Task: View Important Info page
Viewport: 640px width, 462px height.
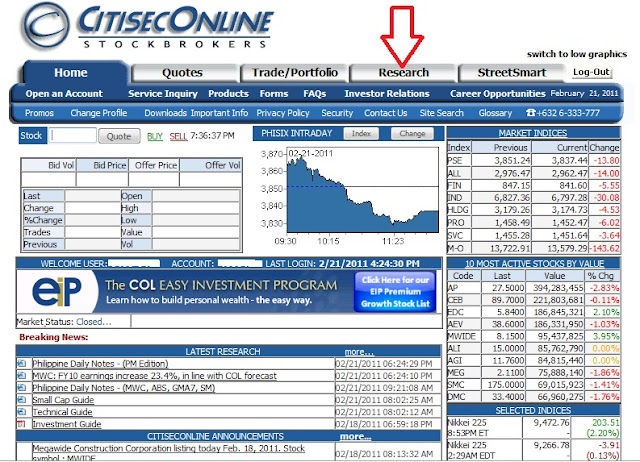Action: (219, 113)
